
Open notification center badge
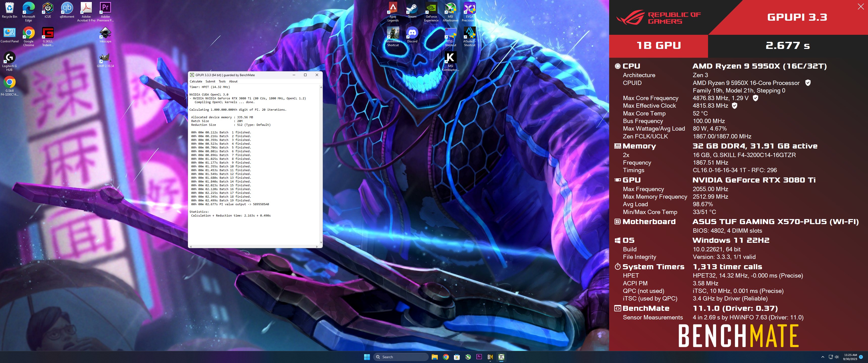861,357
